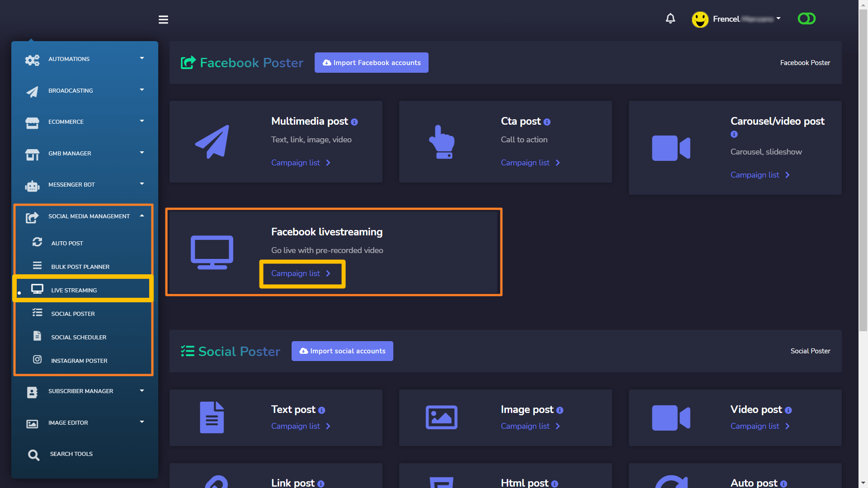868x488 pixels.
Task: Click Import Facebook accounts button
Action: pos(371,63)
